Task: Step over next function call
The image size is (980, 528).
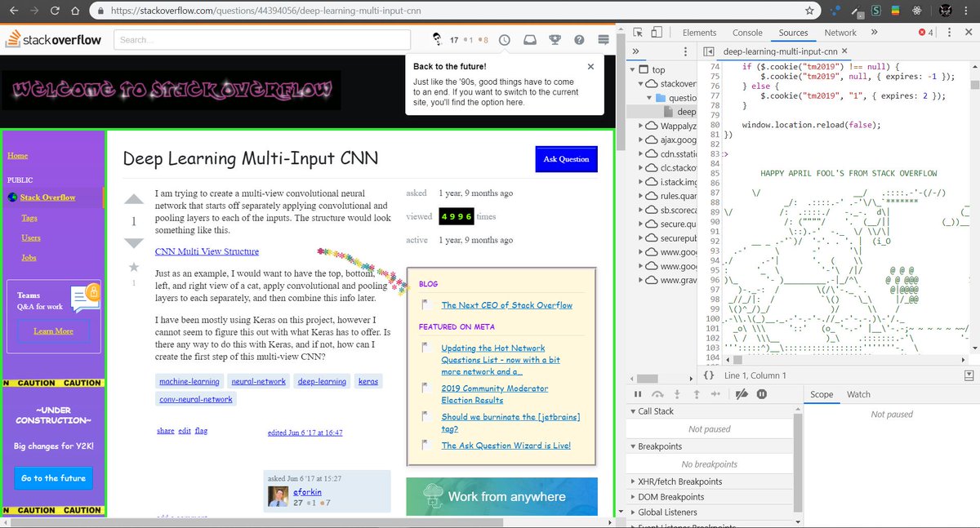Action: (x=656, y=394)
